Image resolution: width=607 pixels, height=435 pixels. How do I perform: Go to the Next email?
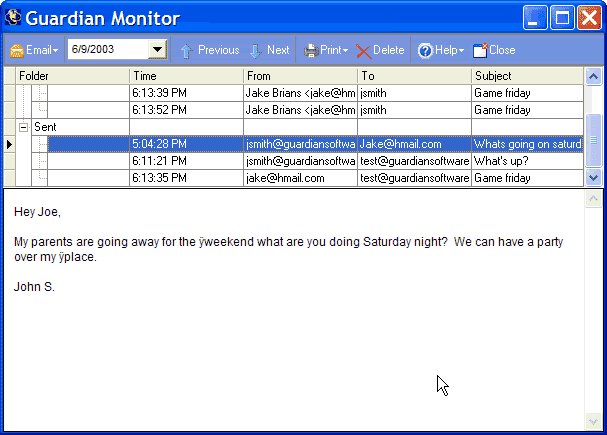pyautogui.click(x=270, y=50)
